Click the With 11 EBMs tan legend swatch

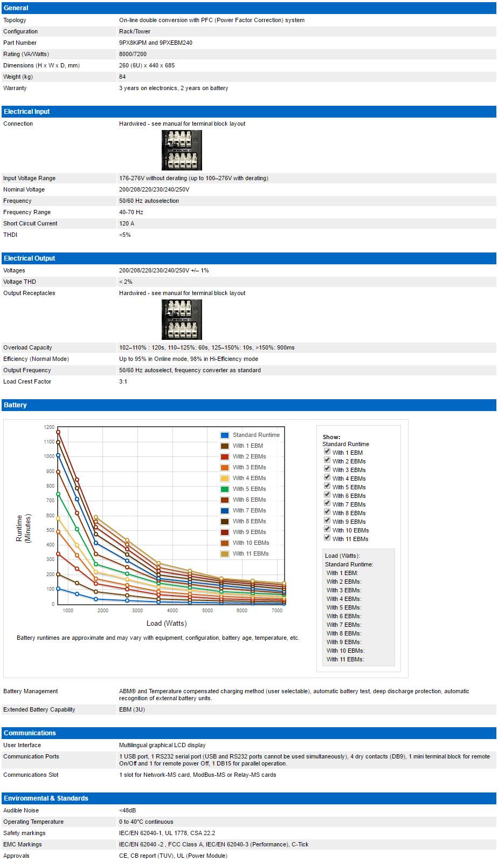[225, 554]
